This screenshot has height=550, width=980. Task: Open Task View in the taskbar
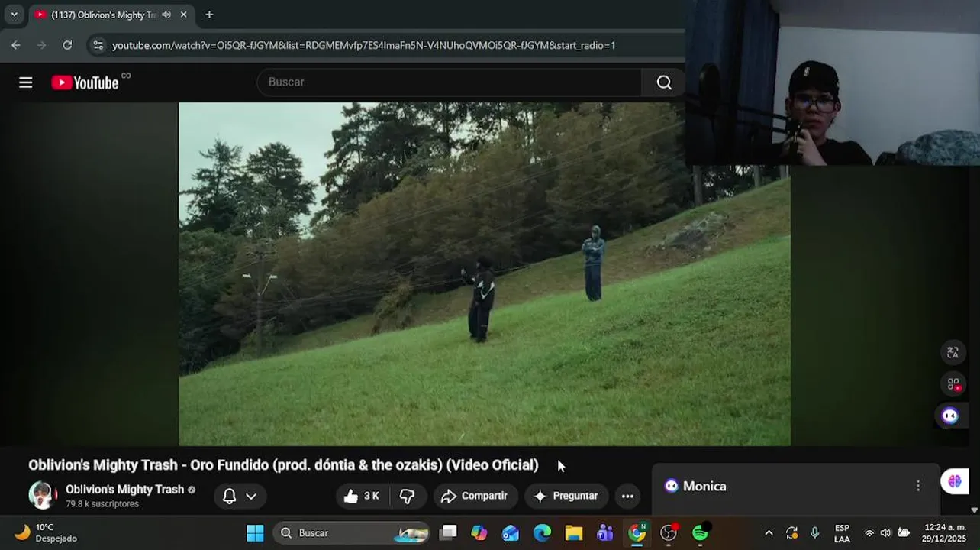coord(449,533)
